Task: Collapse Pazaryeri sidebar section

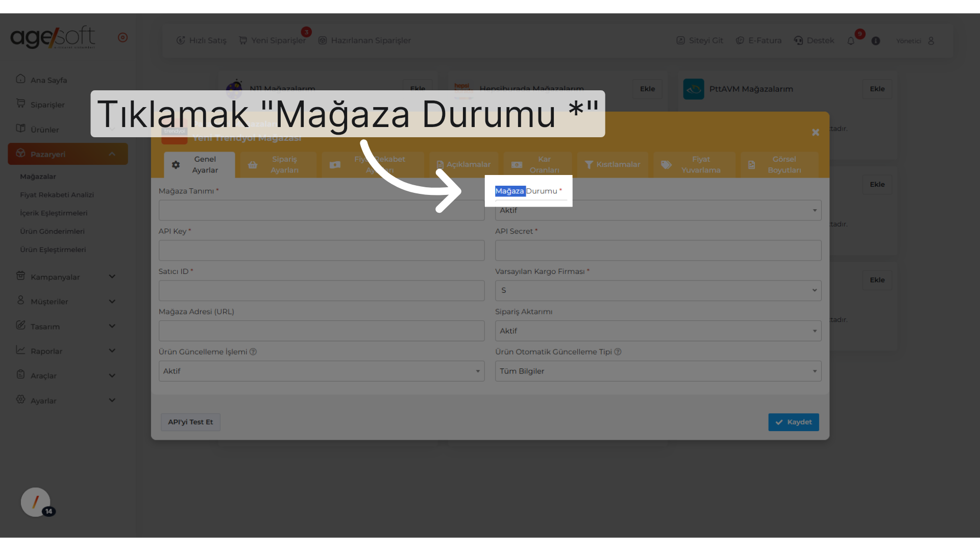Action: pos(67,154)
